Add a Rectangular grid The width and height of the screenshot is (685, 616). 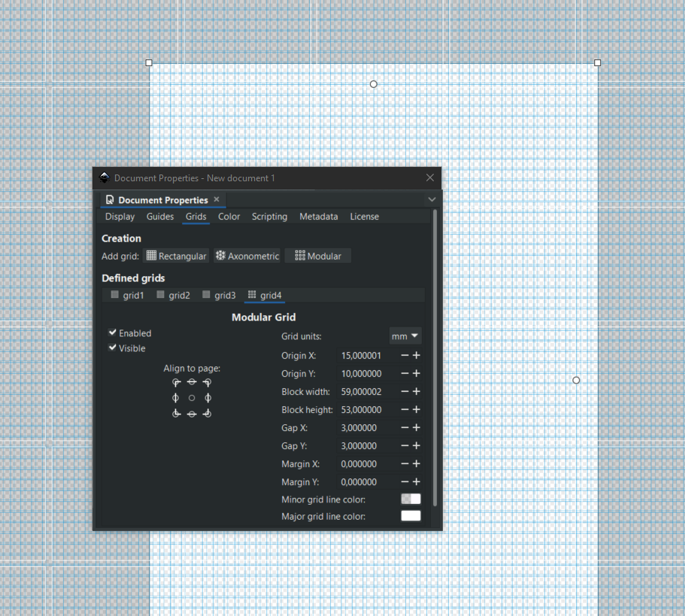tap(176, 256)
